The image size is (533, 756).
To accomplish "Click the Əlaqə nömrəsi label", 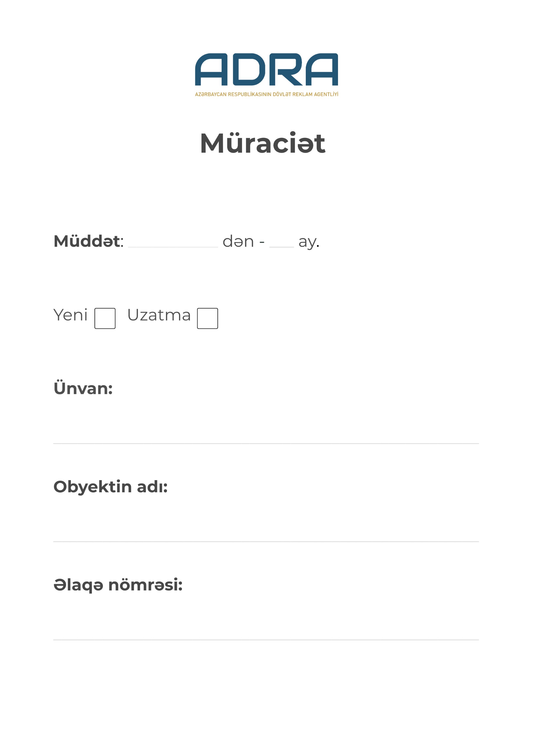I will tap(118, 585).
